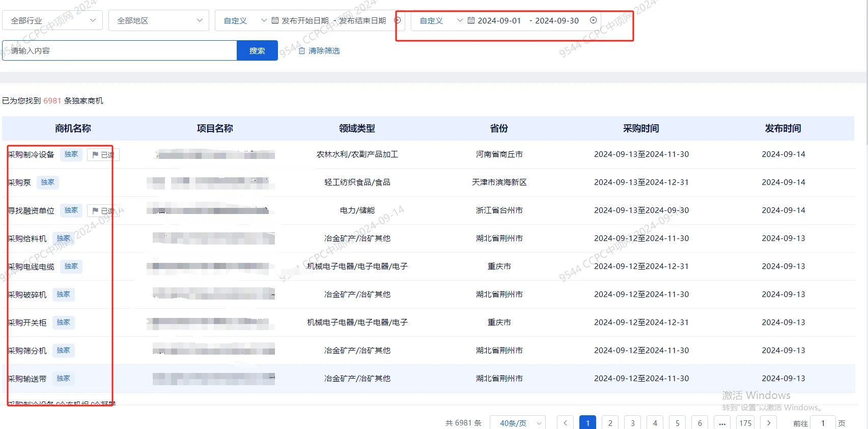Click the 发布结束日期 end date field
Viewport: 868px width, 429px height.
[362, 20]
